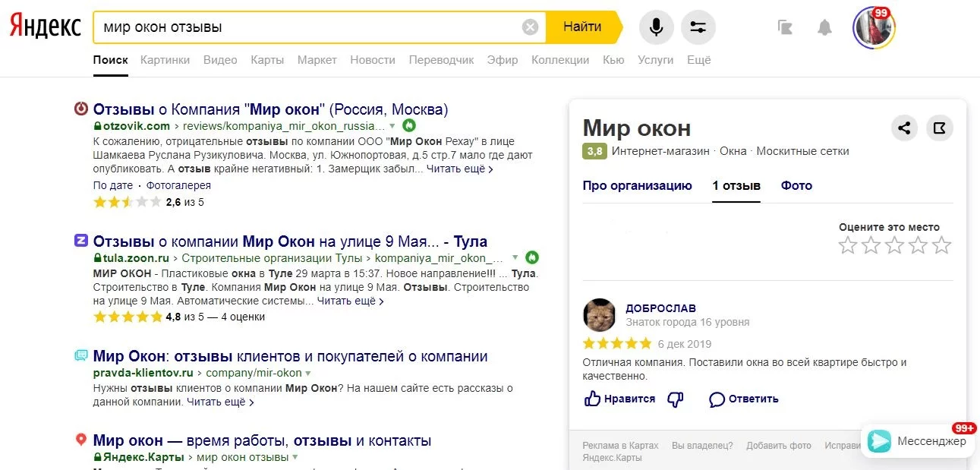Switch to the Маркет tab
980x470 pixels.
[x=317, y=60]
